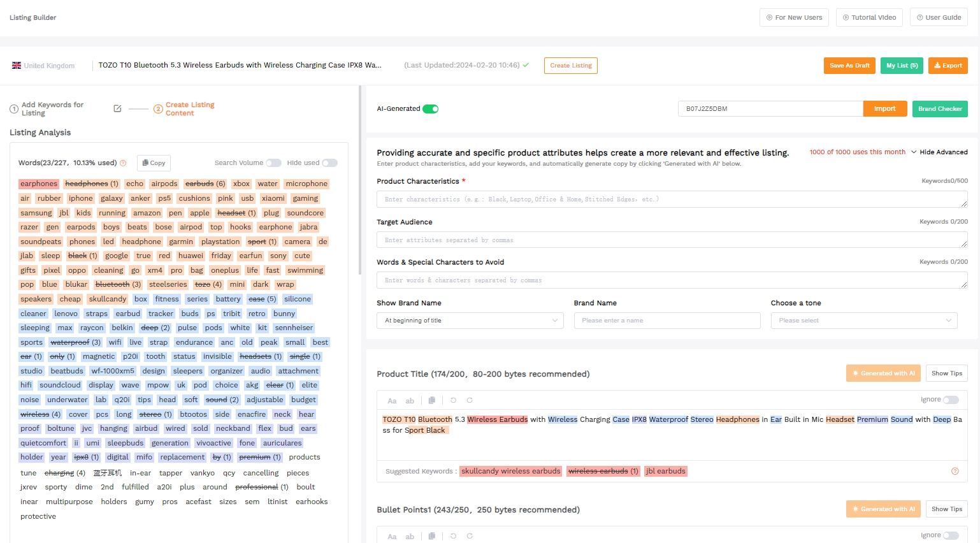Image resolution: width=980 pixels, height=543 pixels.
Task: Click the edit pencil icon between listing steps
Action: tap(118, 108)
